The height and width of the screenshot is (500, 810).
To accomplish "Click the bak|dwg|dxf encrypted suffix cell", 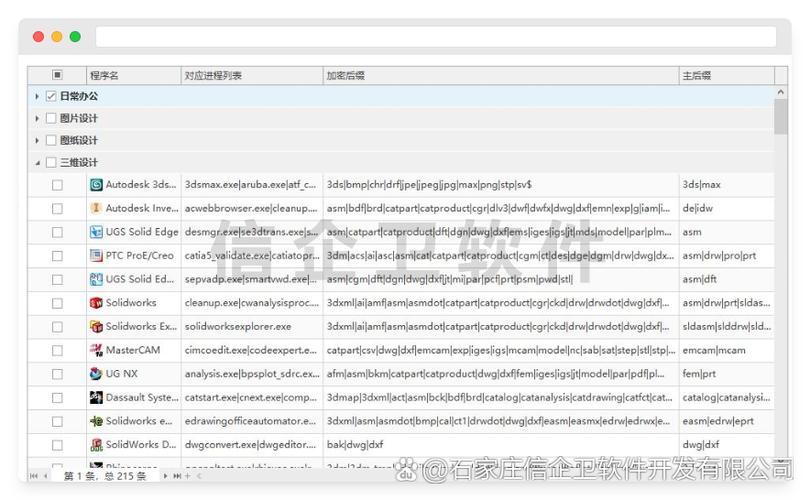I will coord(501,445).
